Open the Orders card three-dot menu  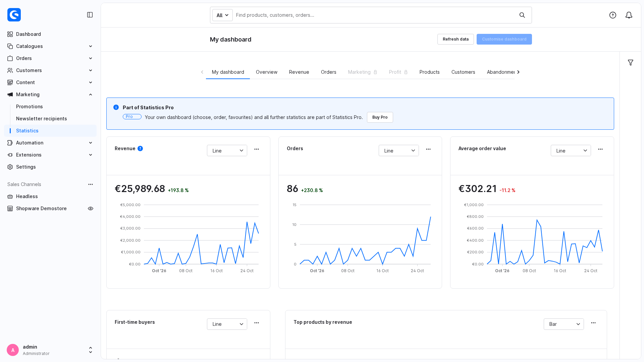[428, 149]
